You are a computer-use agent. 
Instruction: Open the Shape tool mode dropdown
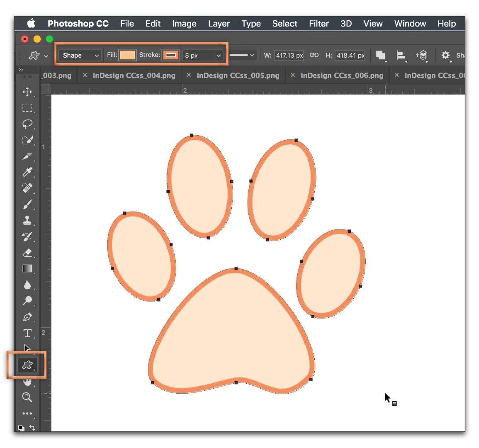80,55
